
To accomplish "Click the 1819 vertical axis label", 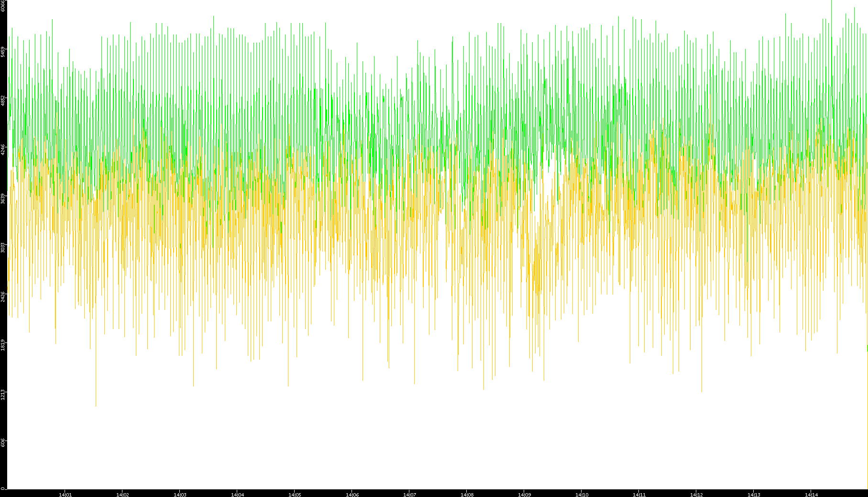I will [3, 345].
